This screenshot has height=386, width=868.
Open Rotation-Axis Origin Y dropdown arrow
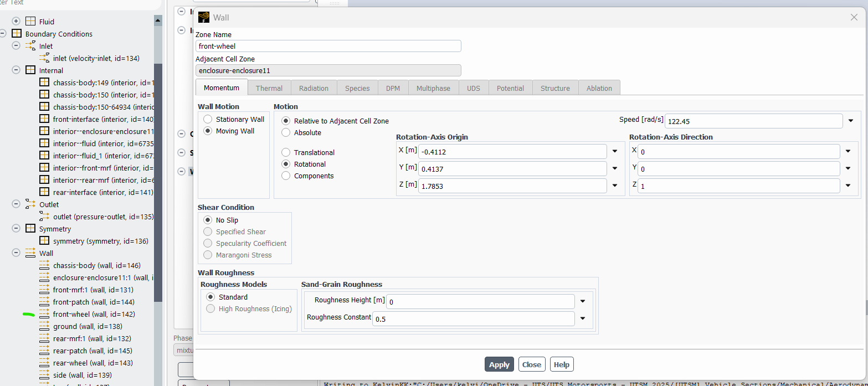click(615, 168)
